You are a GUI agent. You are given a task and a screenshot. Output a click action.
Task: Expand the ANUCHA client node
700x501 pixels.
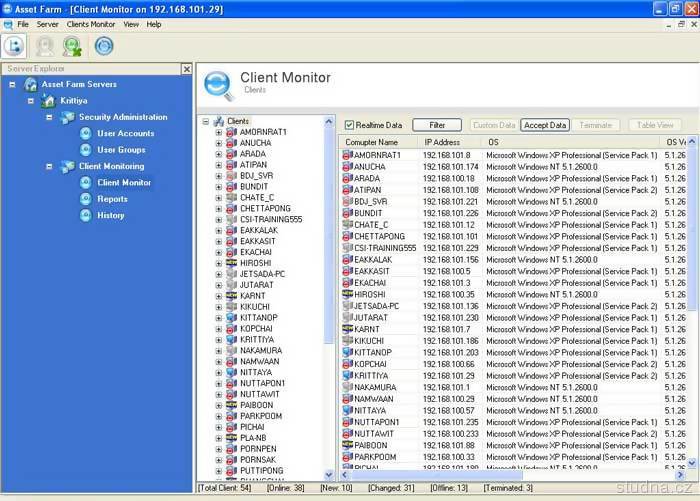coord(218,143)
